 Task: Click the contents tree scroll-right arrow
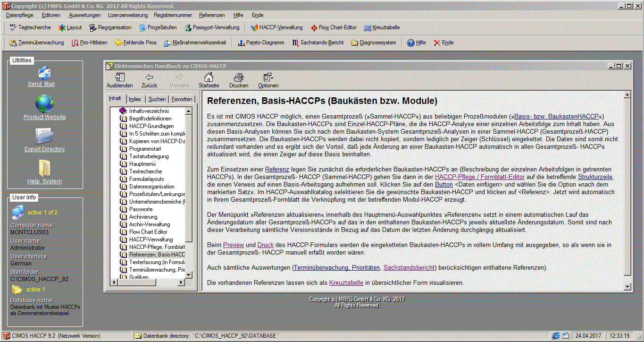181,282
